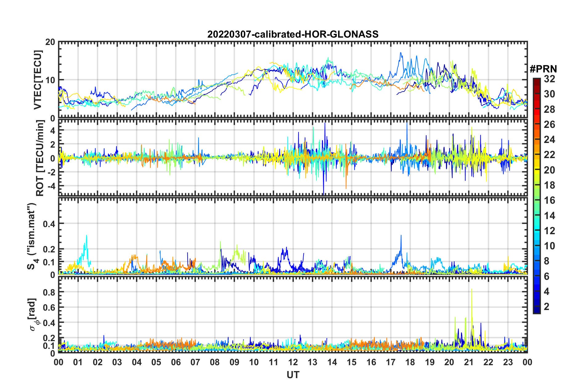Click the VTEC axis tick label 20
Viewport: 586px width, 392px height.
point(50,42)
